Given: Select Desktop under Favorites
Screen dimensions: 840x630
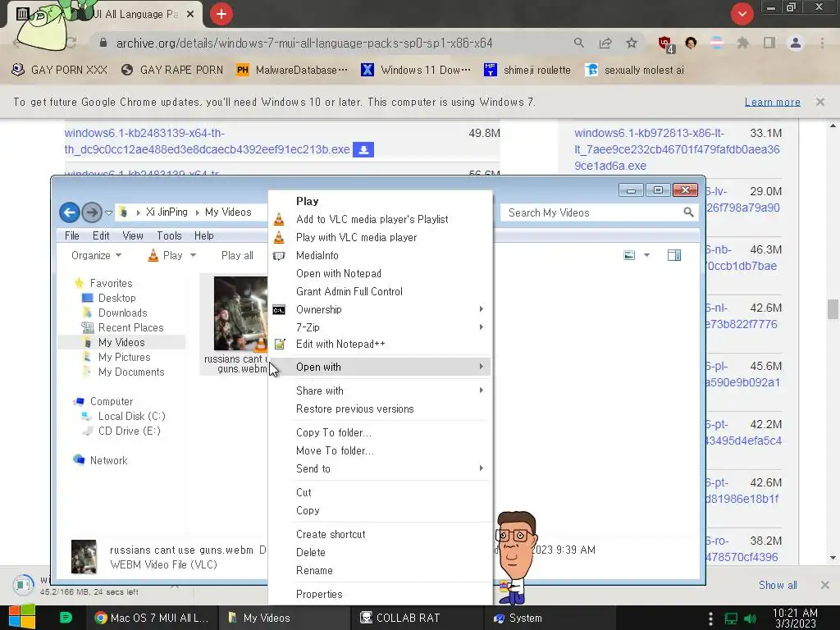Looking at the screenshot, I should (116, 298).
